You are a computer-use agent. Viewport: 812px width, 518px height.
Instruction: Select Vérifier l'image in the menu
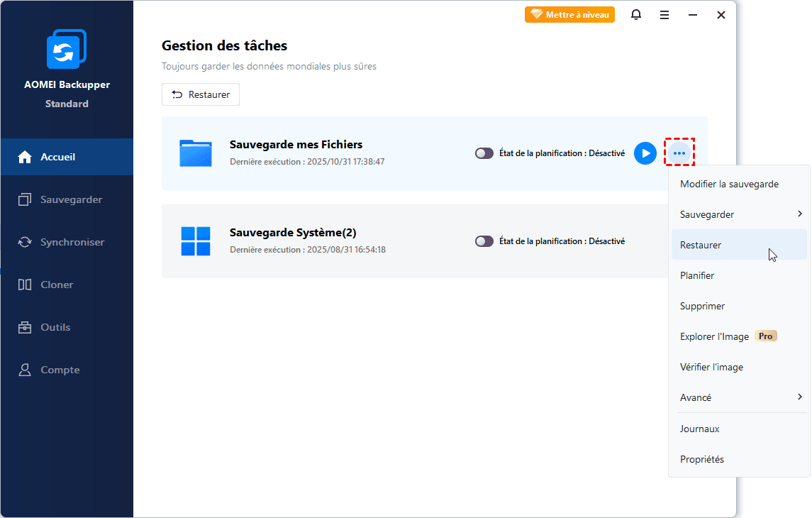tap(740, 368)
